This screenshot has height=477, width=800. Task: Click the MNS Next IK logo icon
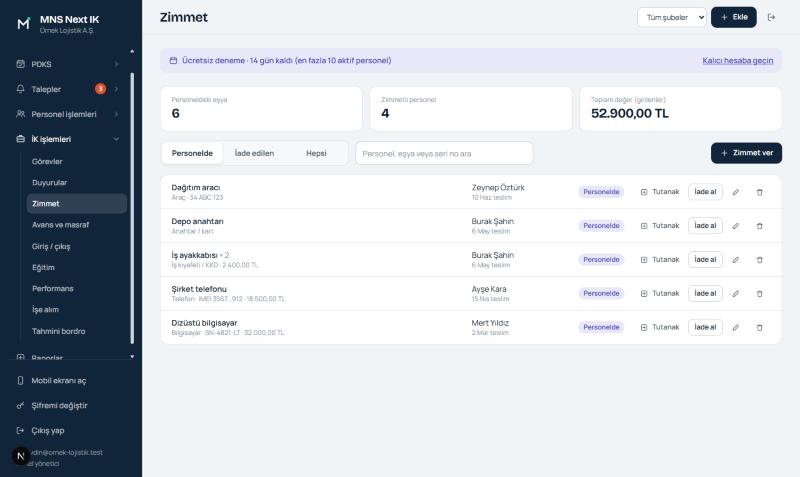(23, 23)
